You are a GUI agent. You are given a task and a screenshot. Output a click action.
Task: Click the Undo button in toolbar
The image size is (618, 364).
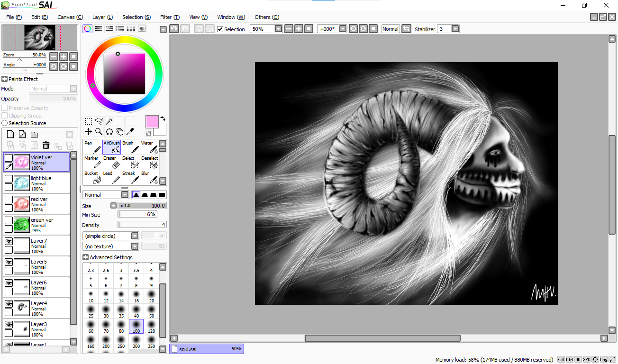(x=174, y=29)
